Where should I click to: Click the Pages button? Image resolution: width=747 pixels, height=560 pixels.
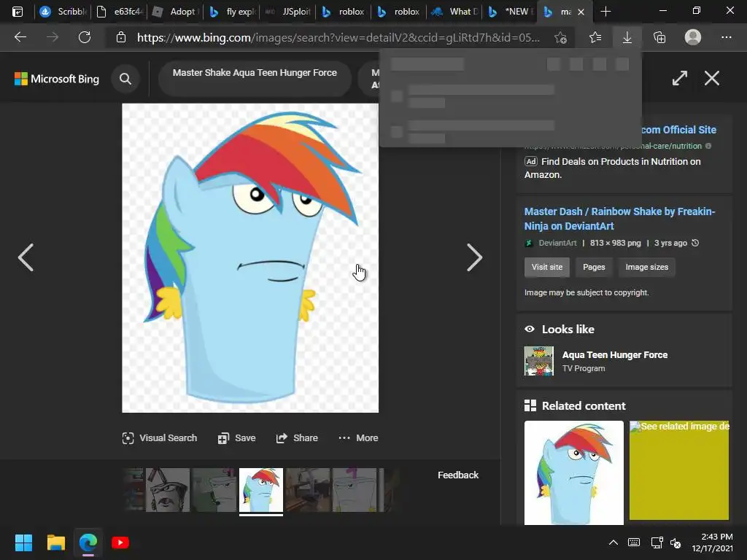tap(594, 267)
